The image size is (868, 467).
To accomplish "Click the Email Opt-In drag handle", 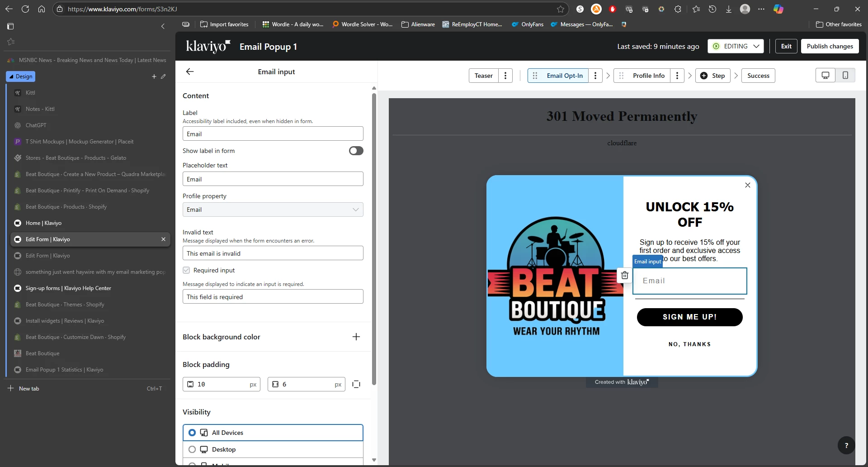I will click(535, 76).
